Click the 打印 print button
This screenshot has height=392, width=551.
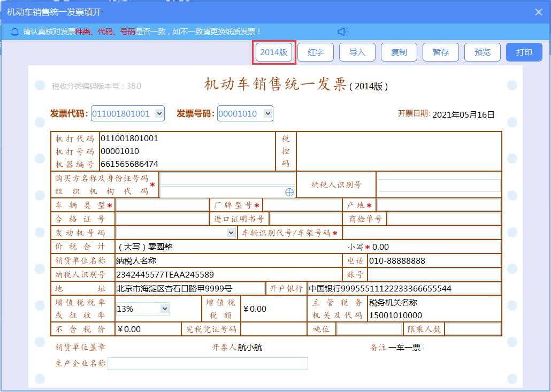click(524, 52)
